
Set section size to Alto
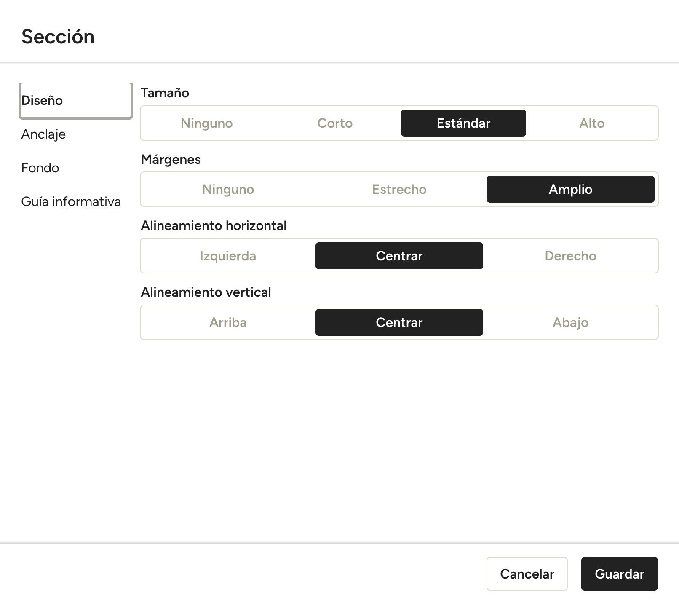click(x=592, y=123)
